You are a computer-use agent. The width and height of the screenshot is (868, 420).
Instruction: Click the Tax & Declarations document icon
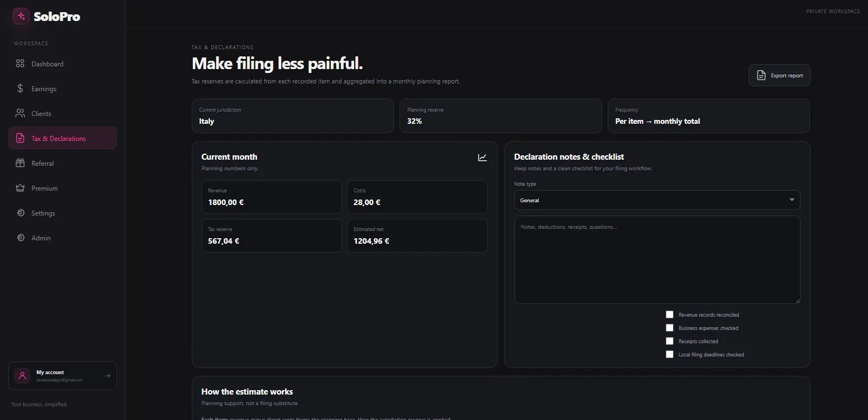(x=20, y=138)
